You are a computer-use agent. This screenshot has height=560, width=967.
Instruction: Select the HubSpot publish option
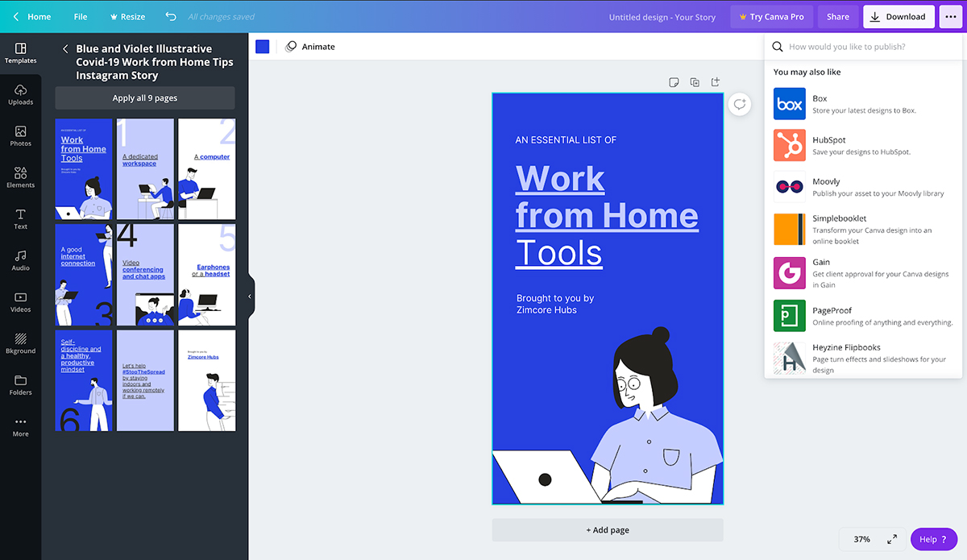863,145
